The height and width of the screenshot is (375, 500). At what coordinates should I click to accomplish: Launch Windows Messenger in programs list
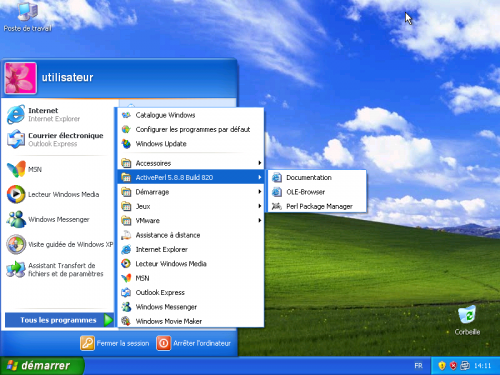click(191, 307)
